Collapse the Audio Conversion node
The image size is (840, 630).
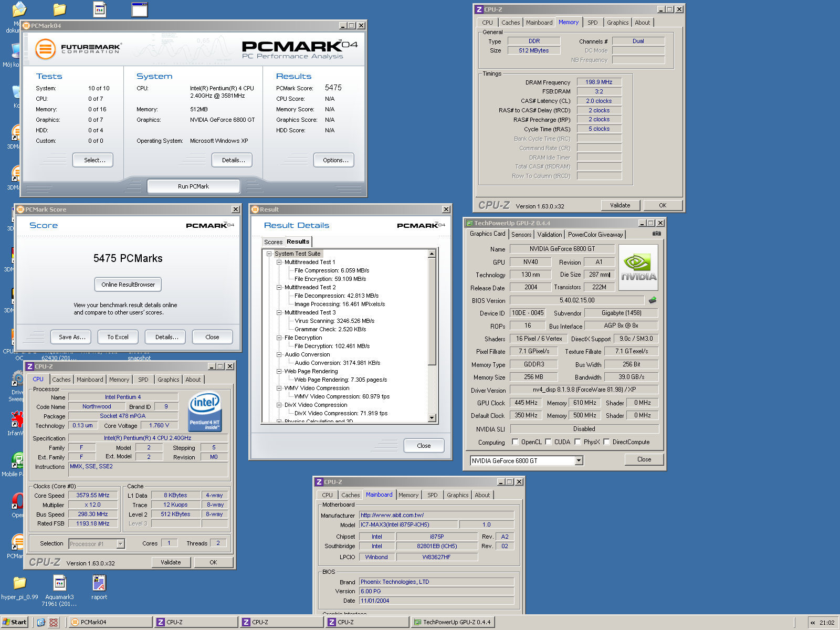click(x=279, y=354)
